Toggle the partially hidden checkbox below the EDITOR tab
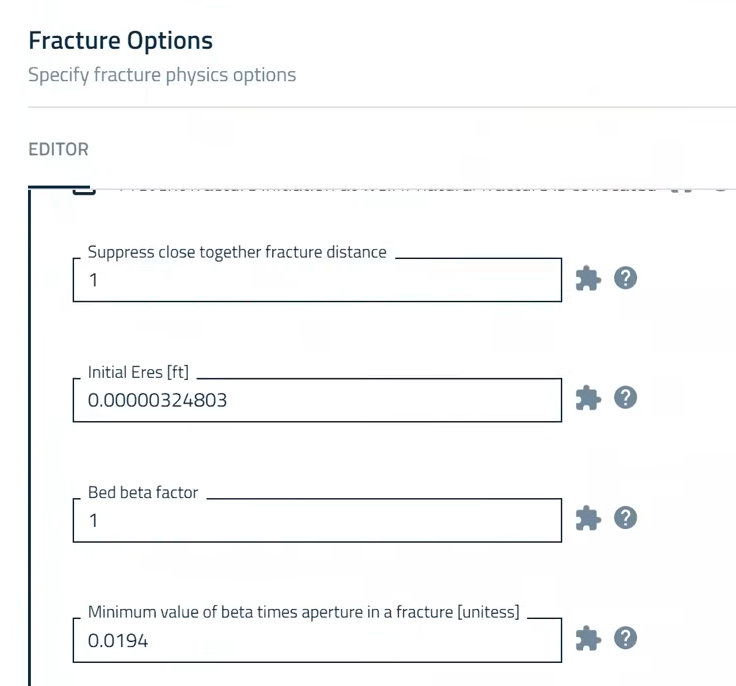Screen dimensions: 736x686 click(x=84, y=191)
